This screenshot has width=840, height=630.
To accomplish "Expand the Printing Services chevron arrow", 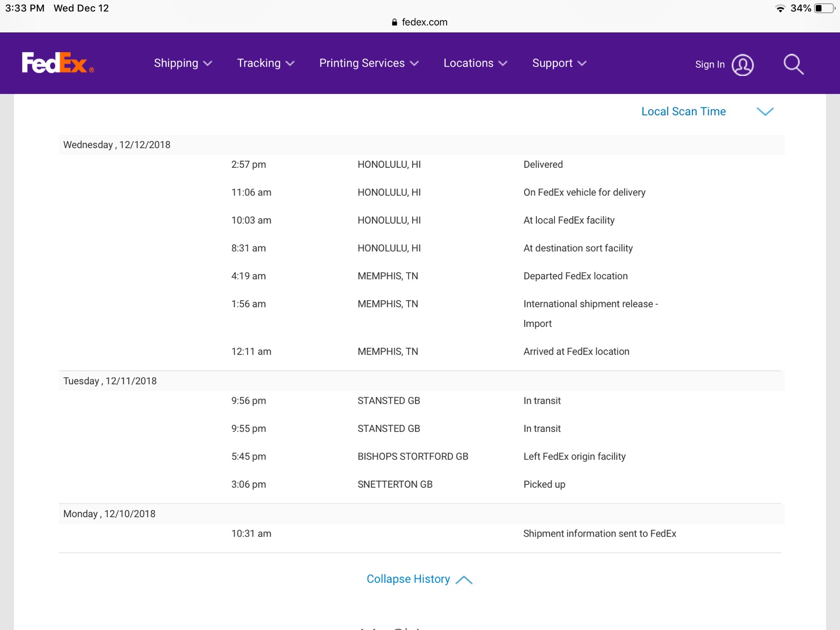I will tap(415, 64).
